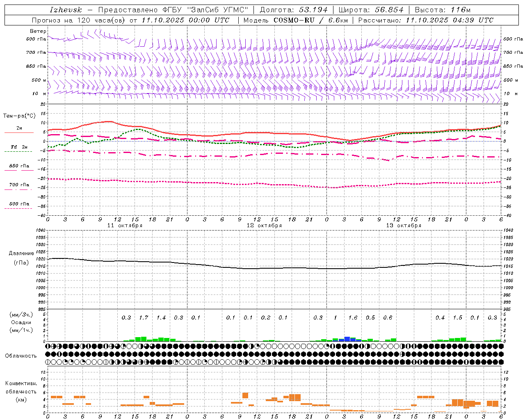Click the 'Высота: 116м' header field
This screenshot has width=525, height=420.
(x=443, y=10)
